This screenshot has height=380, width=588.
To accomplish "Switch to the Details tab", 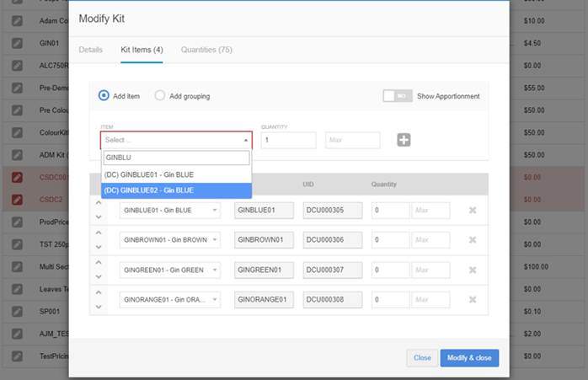I will tap(90, 50).
